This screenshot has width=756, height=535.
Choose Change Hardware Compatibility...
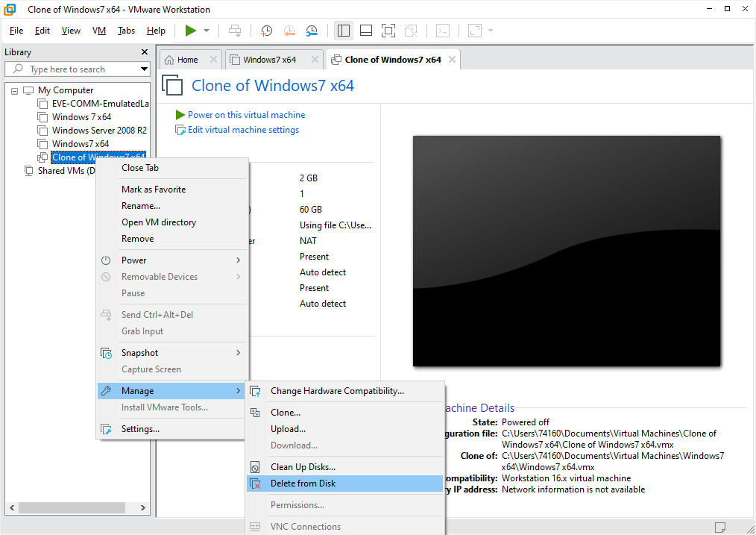tap(344, 391)
